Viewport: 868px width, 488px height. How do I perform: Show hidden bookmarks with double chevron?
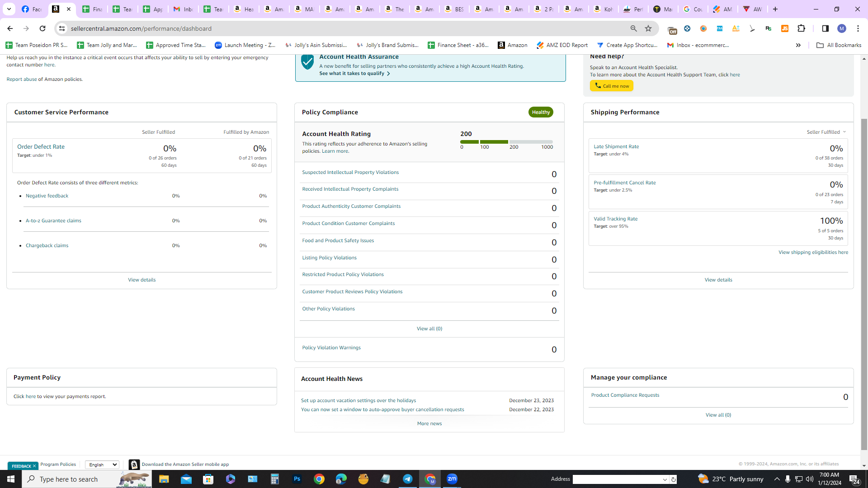(x=798, y=45)
